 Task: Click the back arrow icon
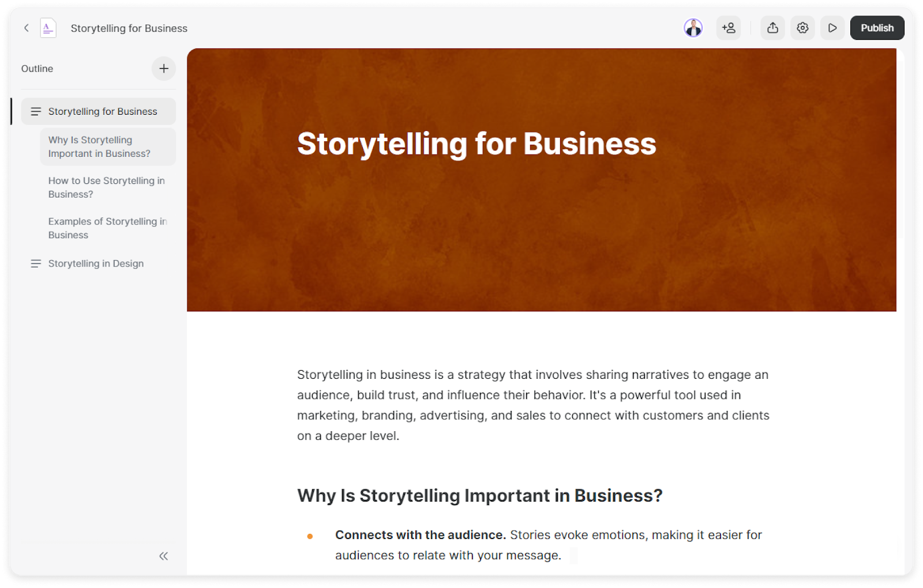click(x=26, y=28)
